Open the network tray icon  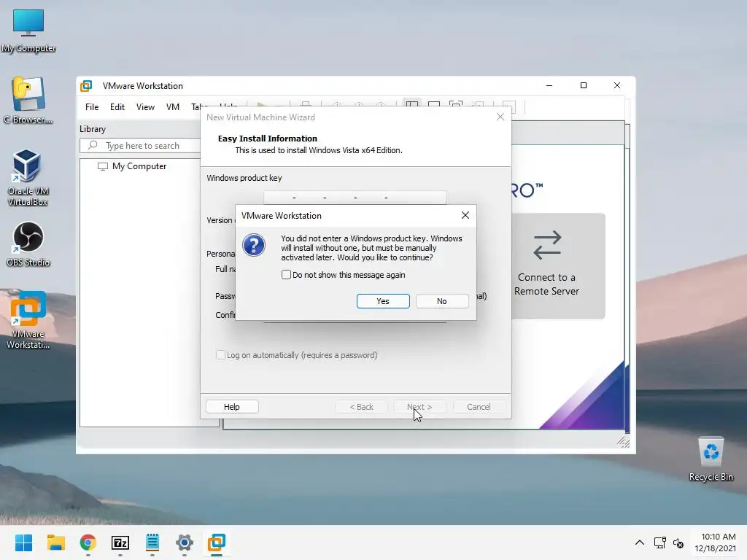(659, 542)
